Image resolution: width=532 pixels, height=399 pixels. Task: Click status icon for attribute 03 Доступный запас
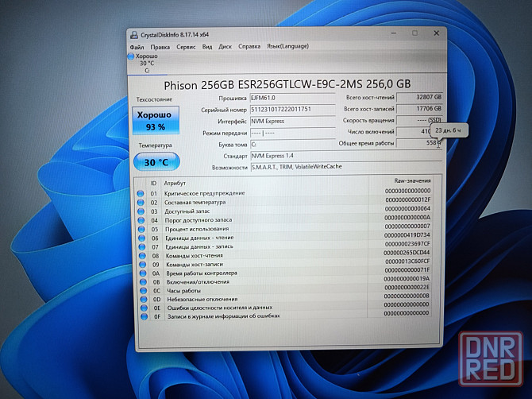pos(141,211)
